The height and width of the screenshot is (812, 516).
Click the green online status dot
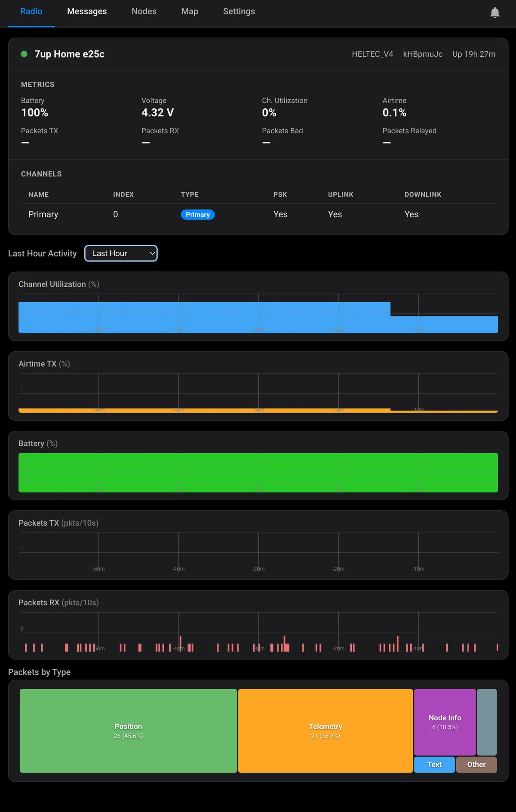(24, 54)
